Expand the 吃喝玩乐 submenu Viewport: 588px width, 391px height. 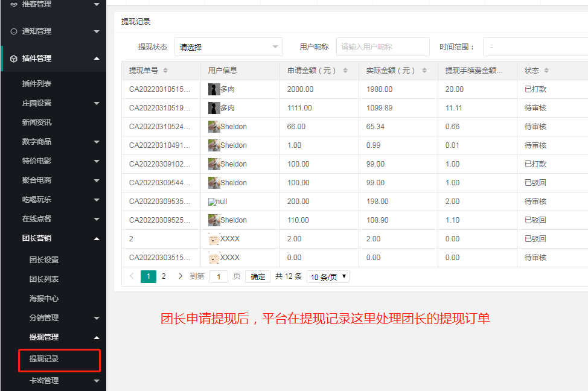[97, 200]
